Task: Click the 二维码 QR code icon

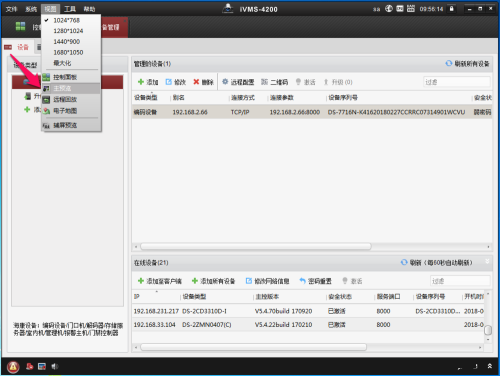Action: (264, 82)
